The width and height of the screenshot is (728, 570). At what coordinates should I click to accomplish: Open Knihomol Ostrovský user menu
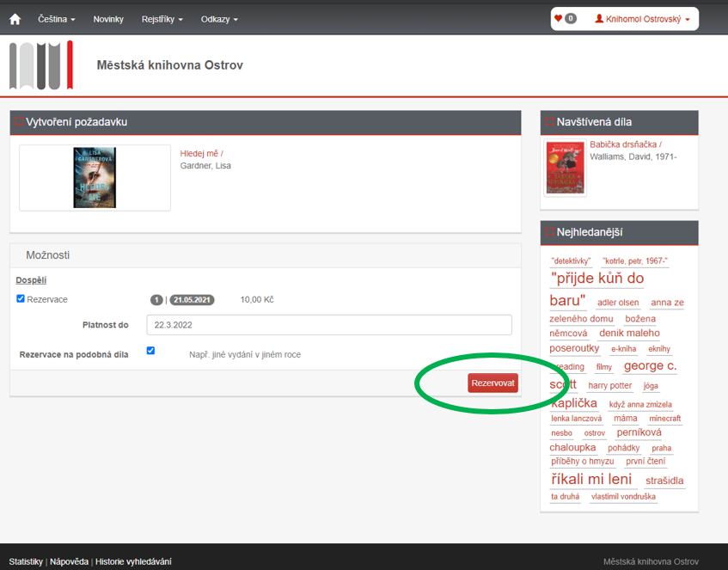point(642,19)
